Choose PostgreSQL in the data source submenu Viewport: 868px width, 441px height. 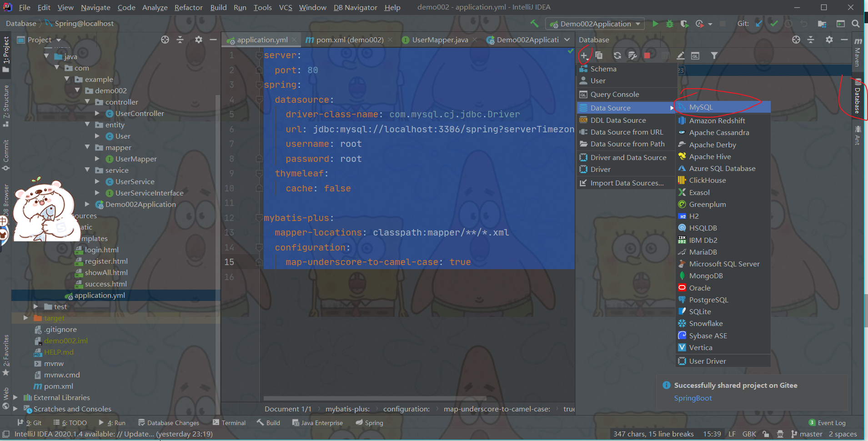click(x=723, y=300)
